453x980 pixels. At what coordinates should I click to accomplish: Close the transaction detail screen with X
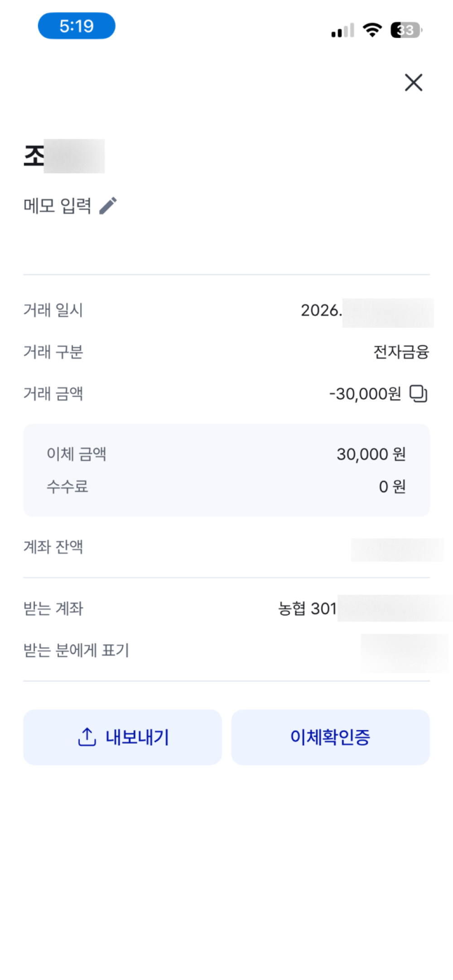pyautogui.click(x=413, y=82)
